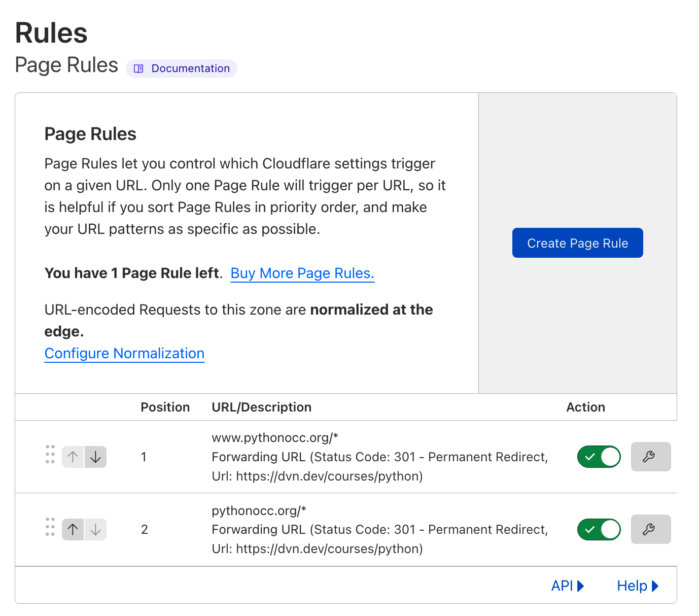Expand the Help section
The width and height of the screenshot is (699, 616).
tap(638, 586)
